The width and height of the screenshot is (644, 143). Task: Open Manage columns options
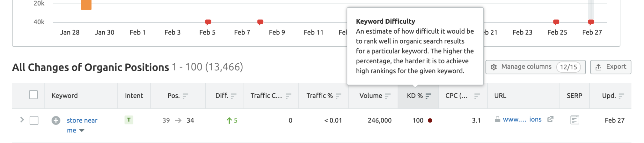[535, 67]
